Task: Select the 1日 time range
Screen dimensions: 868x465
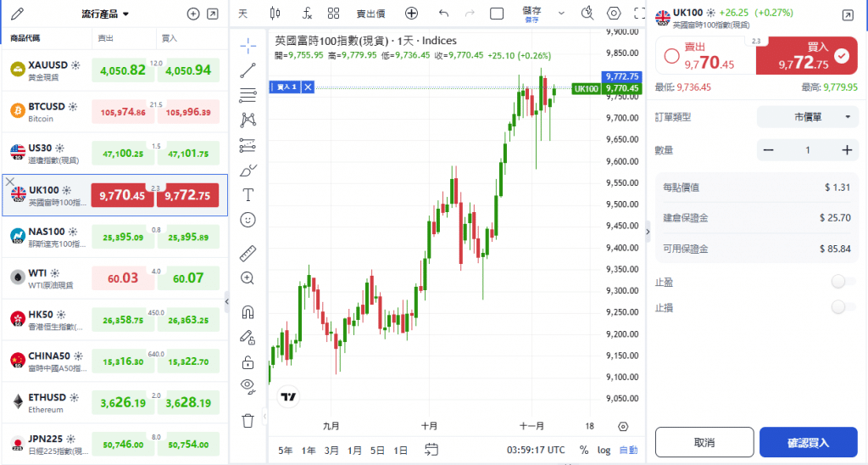Action: pyautogui.click(x=400, y=450)
